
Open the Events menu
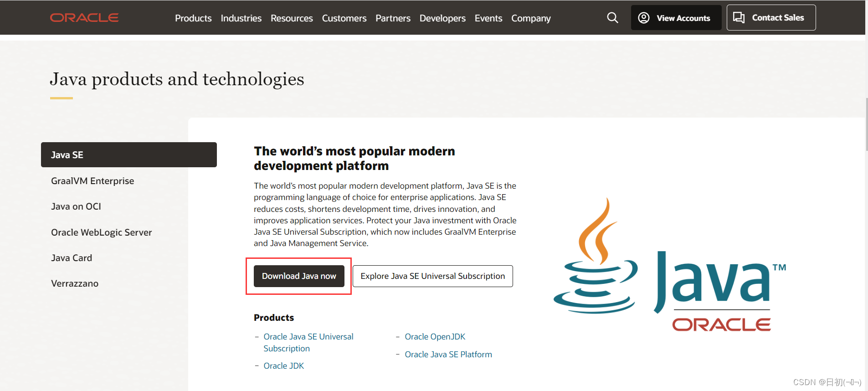coord(488,18)
